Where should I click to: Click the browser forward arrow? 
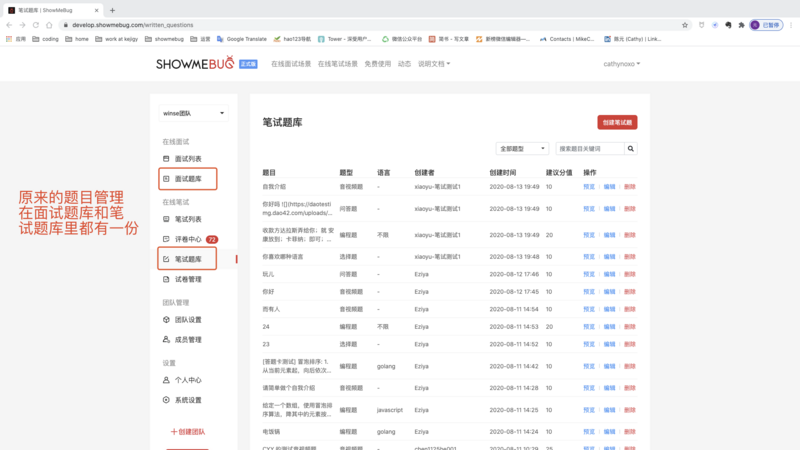point(22,25)
